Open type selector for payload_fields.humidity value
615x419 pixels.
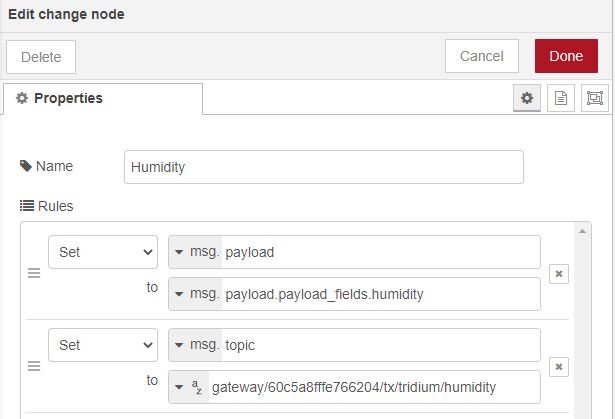point(196,294)
